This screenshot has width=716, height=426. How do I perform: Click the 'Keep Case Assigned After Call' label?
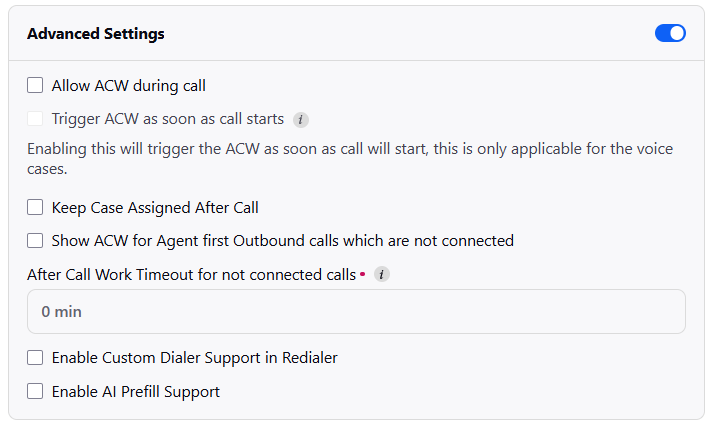coord(155,208)
